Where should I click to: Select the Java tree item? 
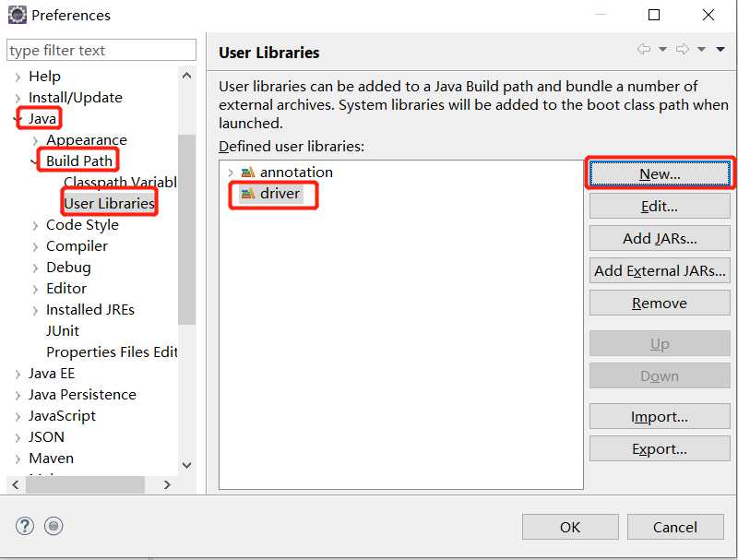click(42, 119)
